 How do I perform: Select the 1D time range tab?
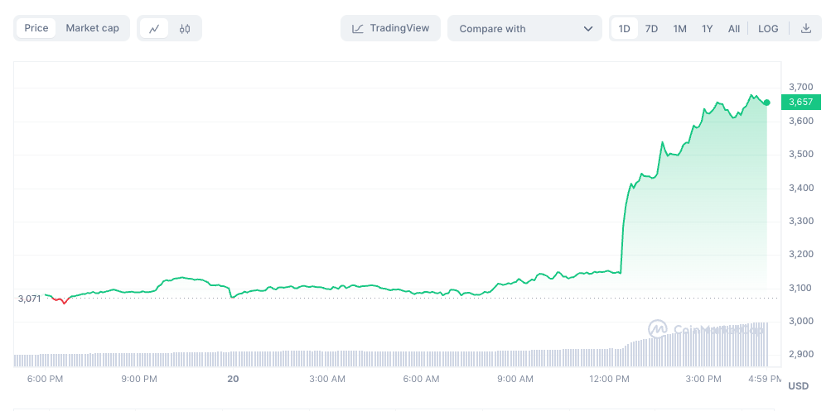coord(625,29)
